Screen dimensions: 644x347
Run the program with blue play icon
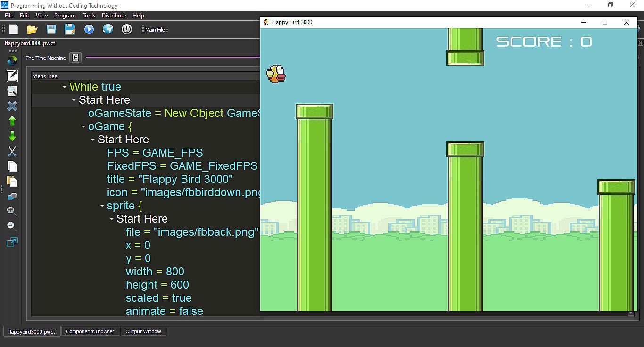pos(89,29)
